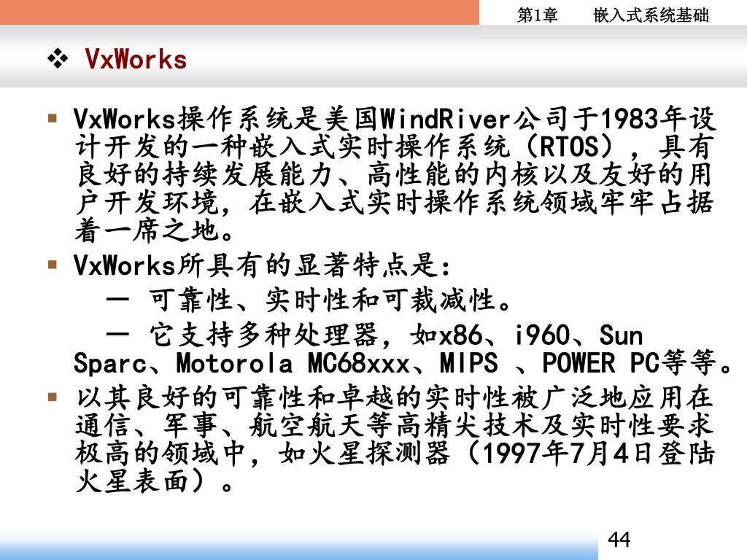This screenshot has width=747, height=560.
Task: Click the text "(1997年7月4日登陆"
Action: point(589,453)
